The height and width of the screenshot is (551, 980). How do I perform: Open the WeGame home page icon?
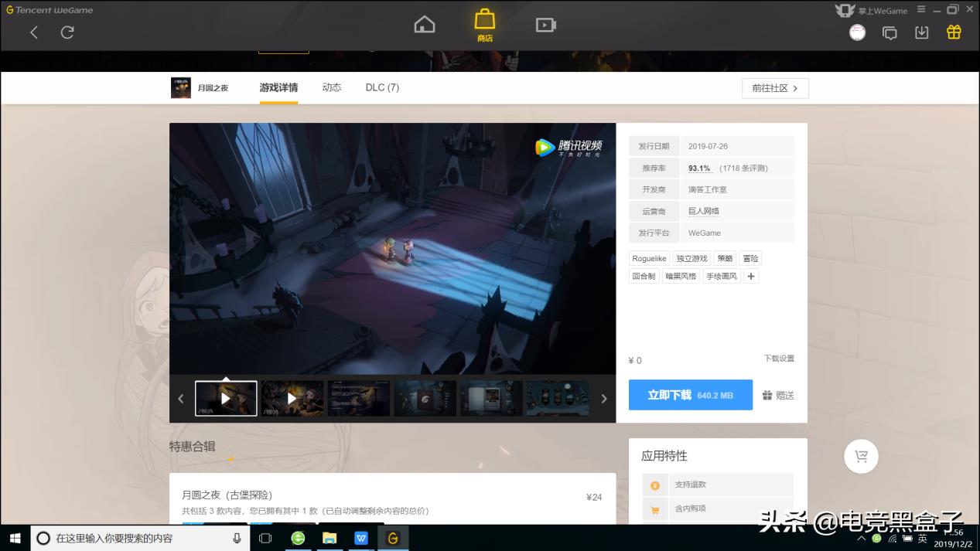[x=425, y=25]
